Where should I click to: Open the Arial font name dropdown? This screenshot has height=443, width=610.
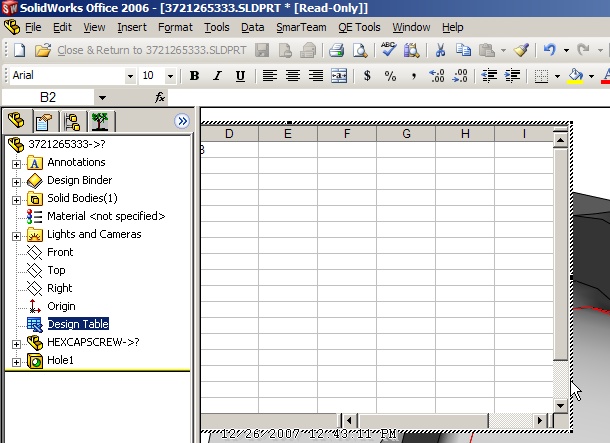tap(130, 76)
